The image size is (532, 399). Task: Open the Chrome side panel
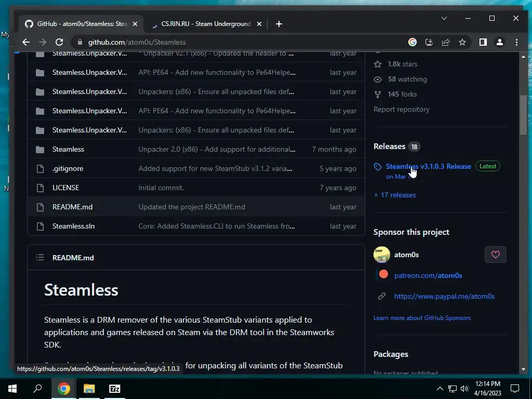pos(483,42)
